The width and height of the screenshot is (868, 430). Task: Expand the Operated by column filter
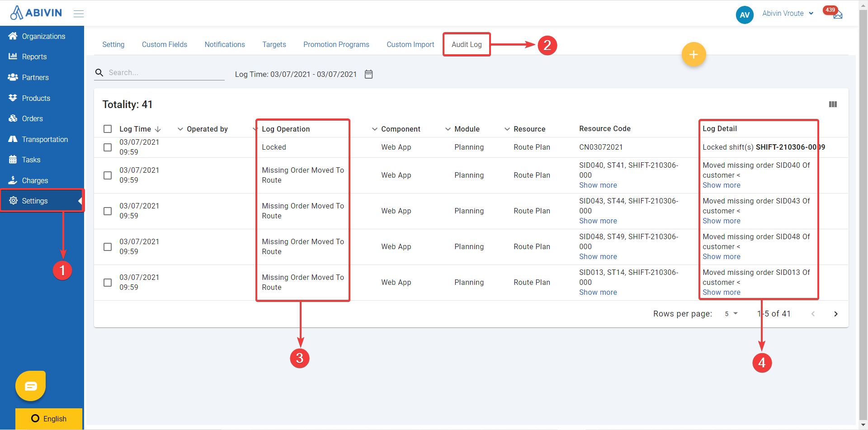pyautogui.click(x=180, y=129)
